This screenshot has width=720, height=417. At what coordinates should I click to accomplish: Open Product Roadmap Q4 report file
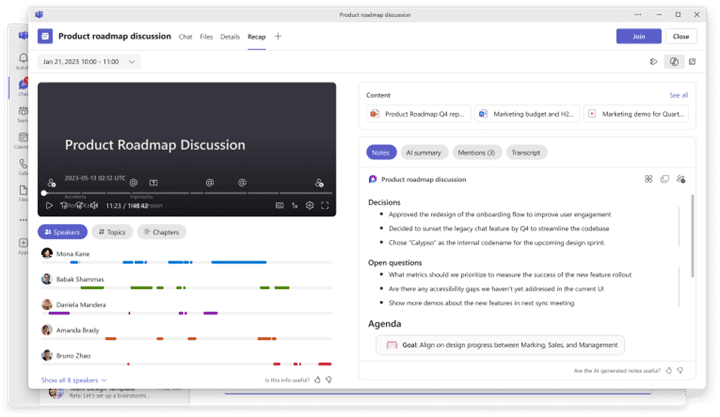click(x=419, y=114)
